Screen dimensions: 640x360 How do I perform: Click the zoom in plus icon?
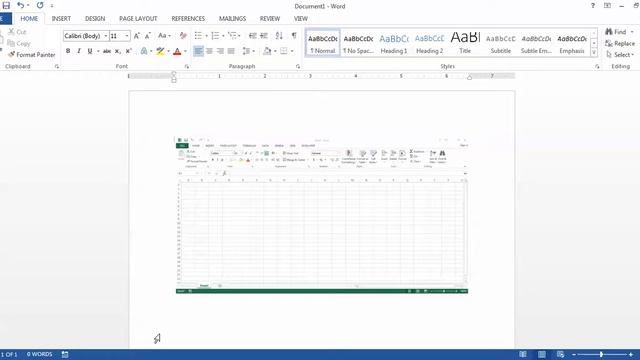631,355
